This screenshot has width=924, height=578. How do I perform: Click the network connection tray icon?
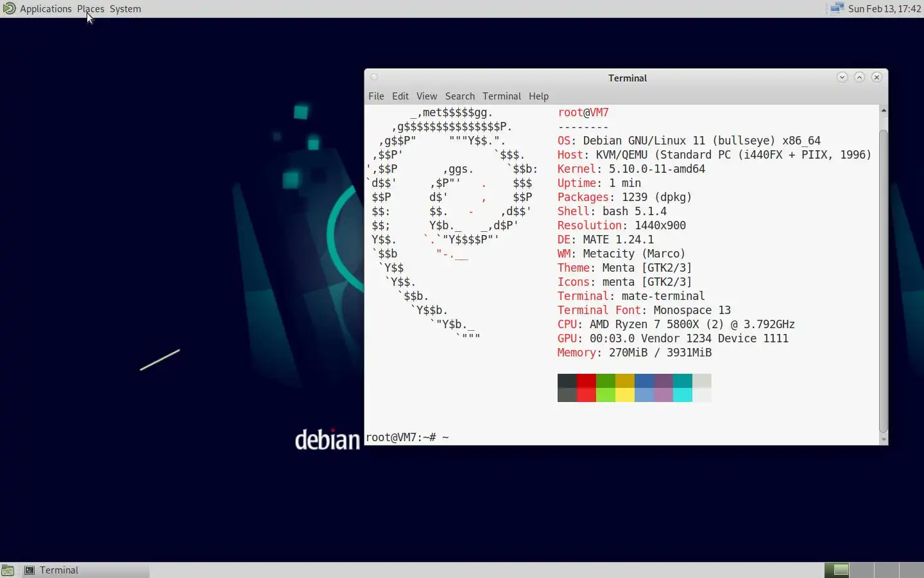click(836, 8)
